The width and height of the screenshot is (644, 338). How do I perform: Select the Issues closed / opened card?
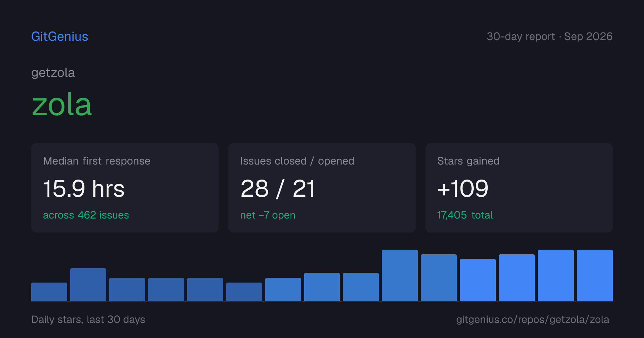322,188
